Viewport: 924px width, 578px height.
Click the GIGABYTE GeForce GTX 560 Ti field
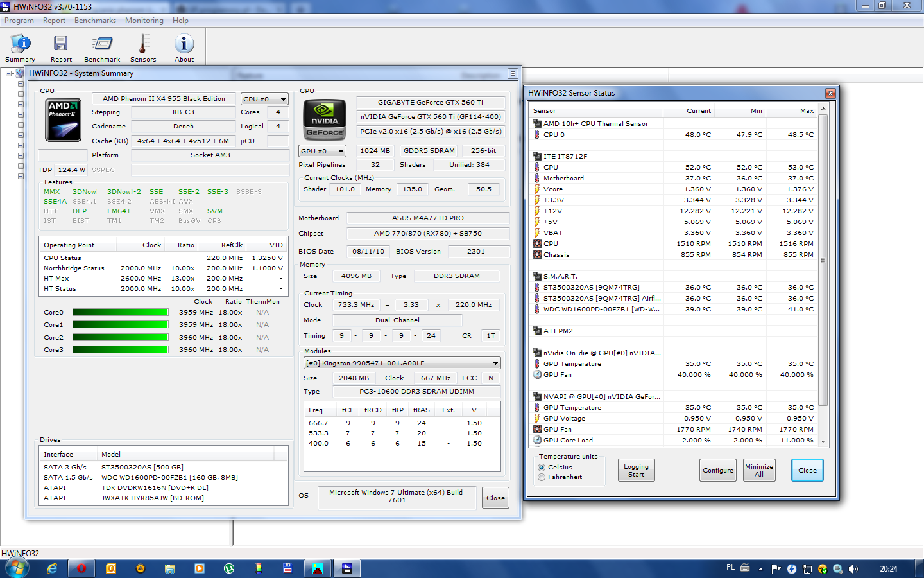431,102
